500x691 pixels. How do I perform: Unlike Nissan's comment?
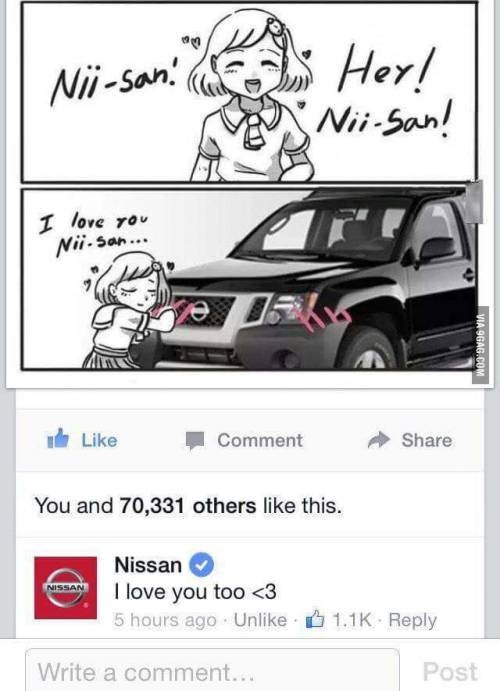(x=260, y=620)
